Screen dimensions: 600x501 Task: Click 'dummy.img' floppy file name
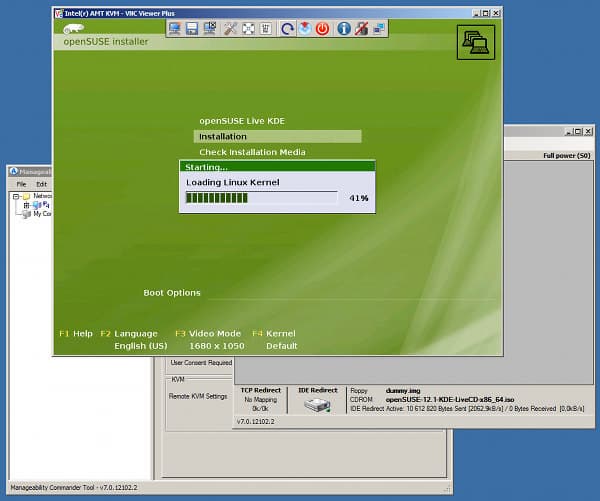[x=403, y=391]
